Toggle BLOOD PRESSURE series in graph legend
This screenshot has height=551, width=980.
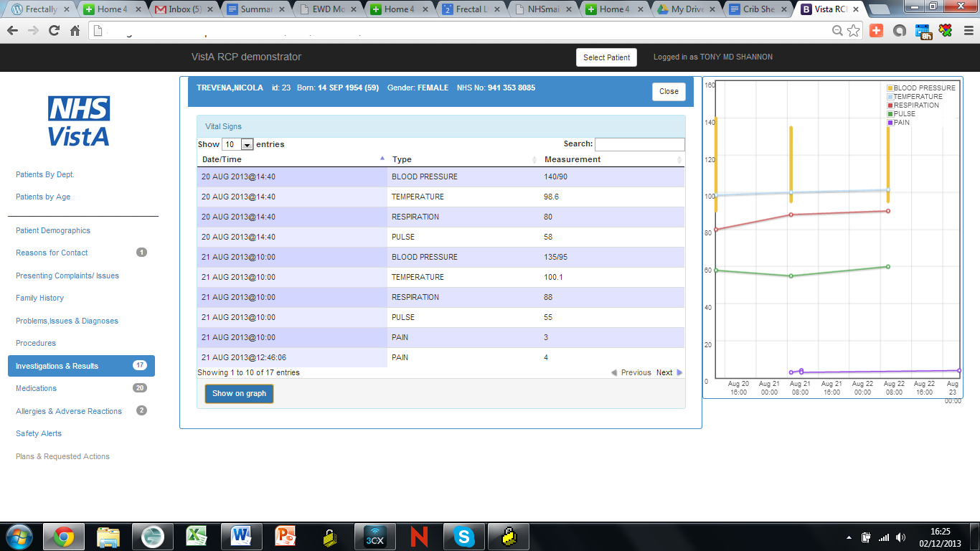(924, 88)
